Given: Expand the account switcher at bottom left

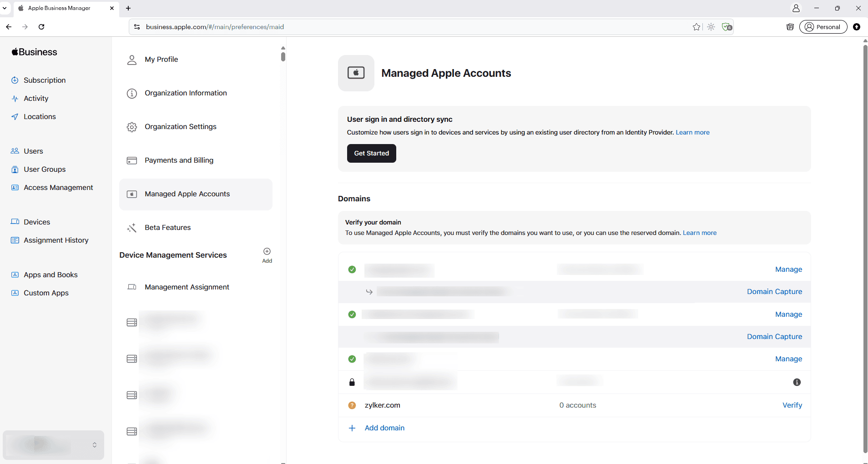Looking at the screenshot, I should 94,445.
